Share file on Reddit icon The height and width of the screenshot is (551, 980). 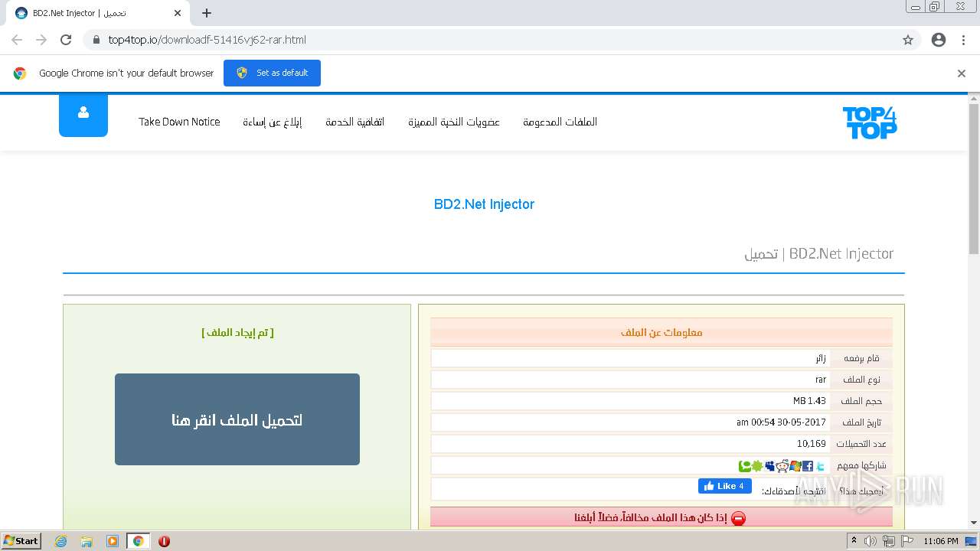[782, 466]
